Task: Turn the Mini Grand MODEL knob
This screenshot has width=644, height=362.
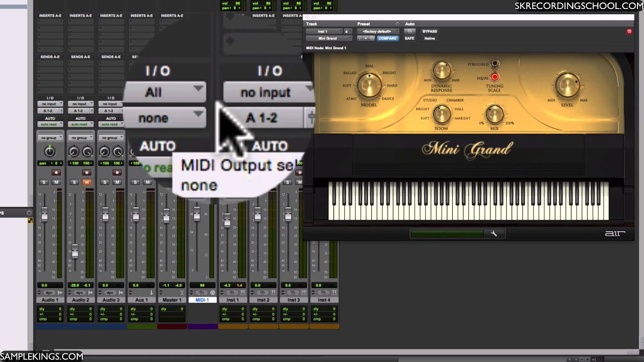Action: (369, 85)
